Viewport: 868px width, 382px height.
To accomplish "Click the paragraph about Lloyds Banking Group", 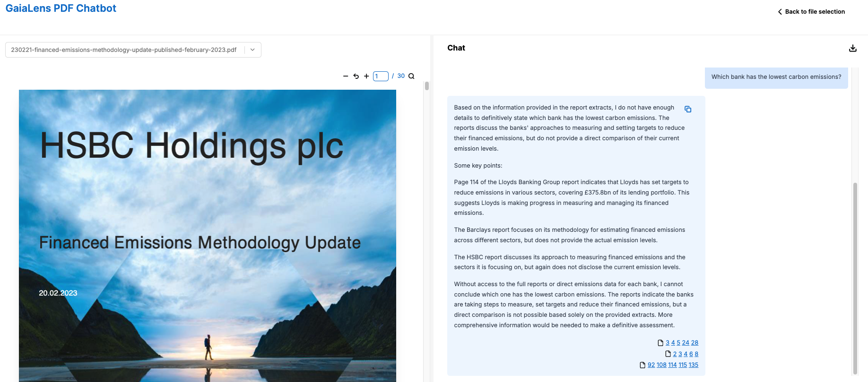I will 572,197.
